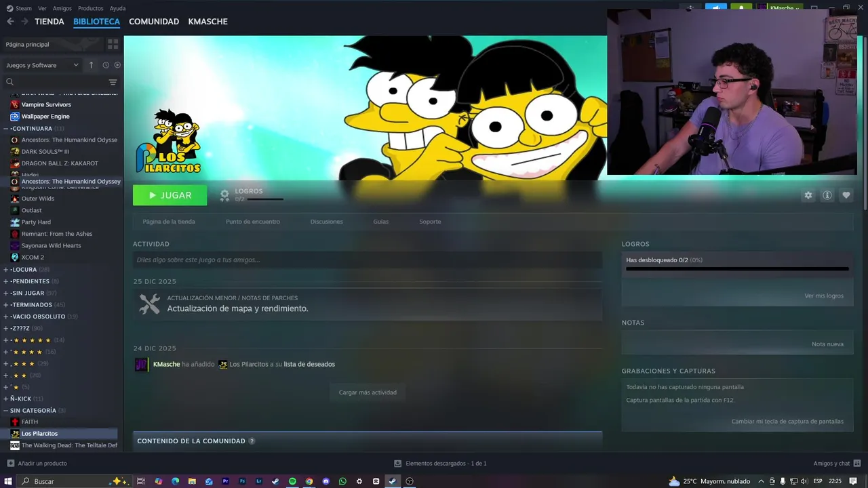Viewport: 868px width, 488px height.
Task: Collapse the -CONTINUARA category
Action: (x=6, y=128)
